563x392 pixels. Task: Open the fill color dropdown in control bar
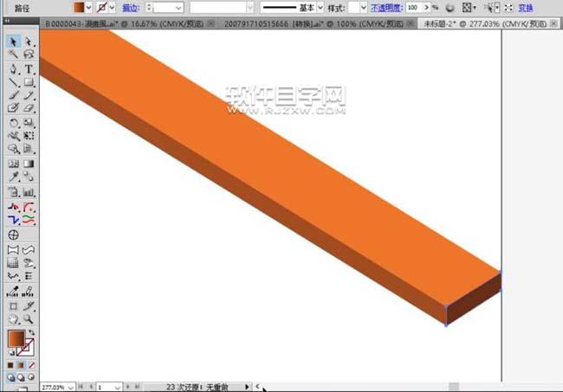click(88, 7)
